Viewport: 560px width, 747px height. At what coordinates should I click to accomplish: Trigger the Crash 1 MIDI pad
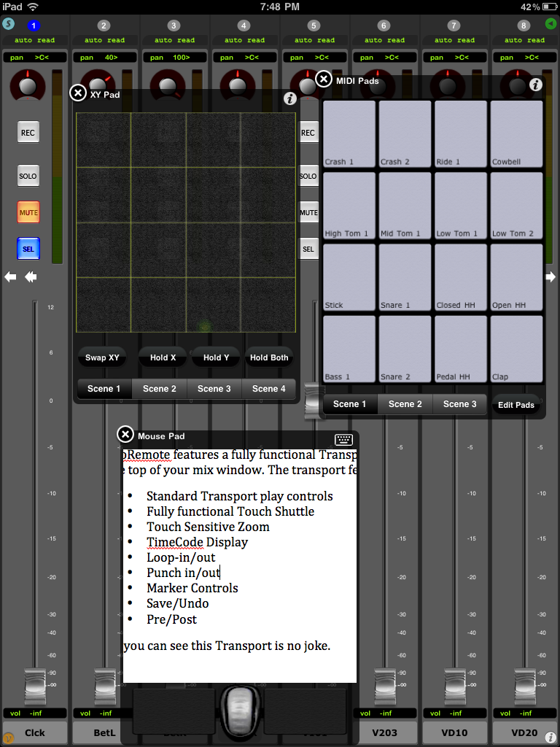[x=349, y=133]
